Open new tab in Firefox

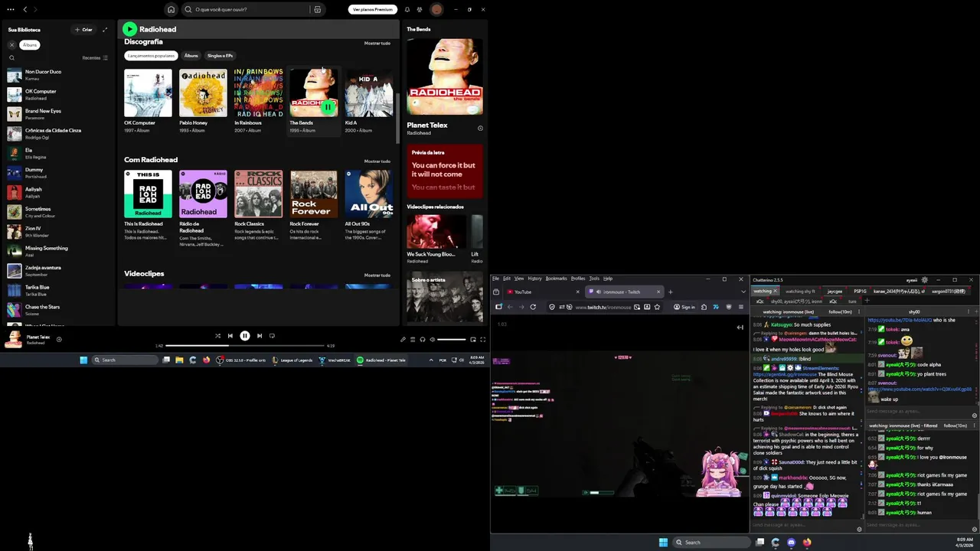pos(671,292)
